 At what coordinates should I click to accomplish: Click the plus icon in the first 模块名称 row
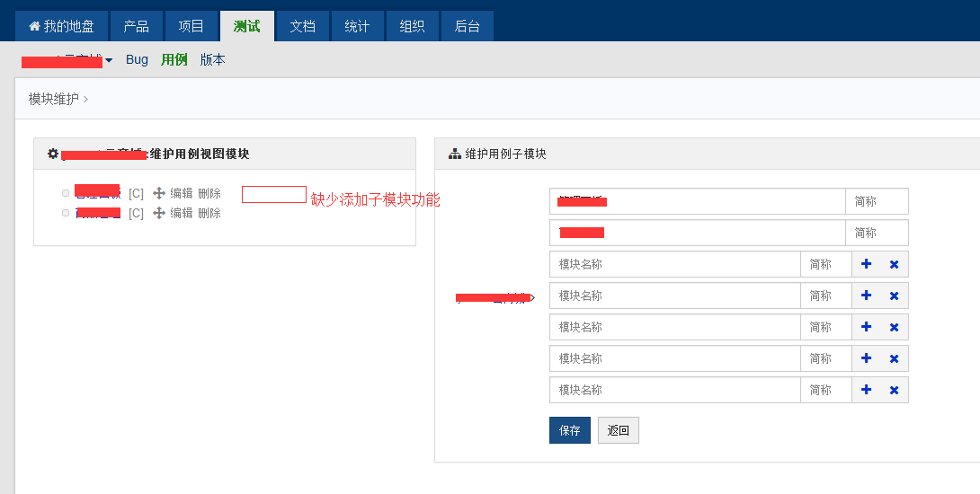tap(866, 264)
